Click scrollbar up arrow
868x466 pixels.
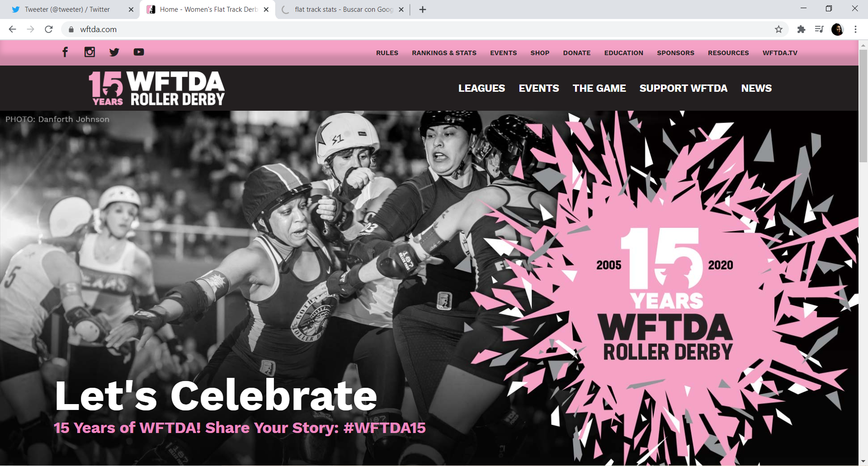(863, 45)
